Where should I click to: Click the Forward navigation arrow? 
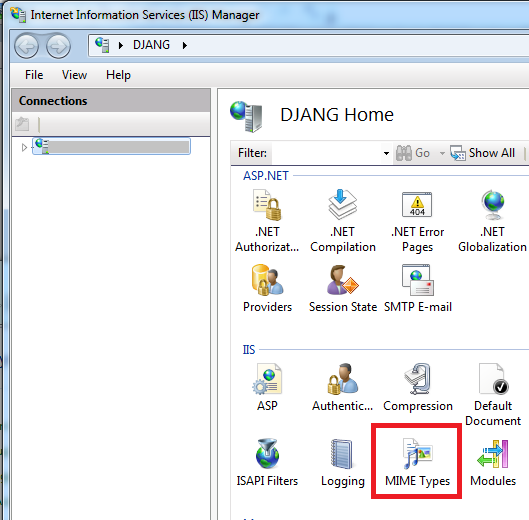[58, 46]
